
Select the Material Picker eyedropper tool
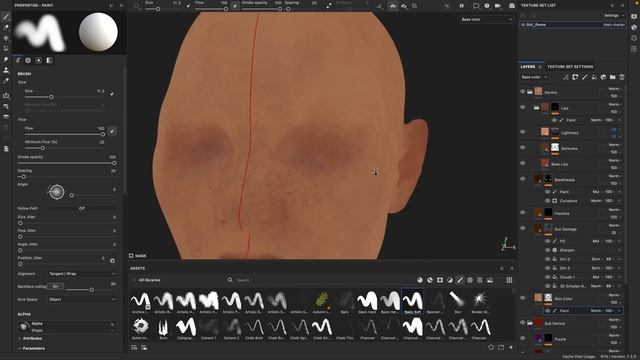[6, 81]
